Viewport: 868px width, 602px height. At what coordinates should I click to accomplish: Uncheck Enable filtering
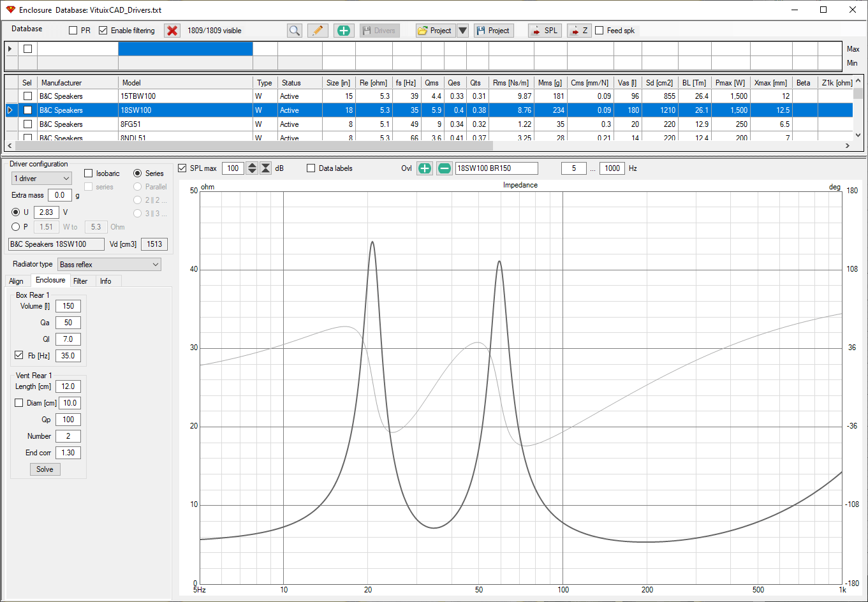point(103,31)
